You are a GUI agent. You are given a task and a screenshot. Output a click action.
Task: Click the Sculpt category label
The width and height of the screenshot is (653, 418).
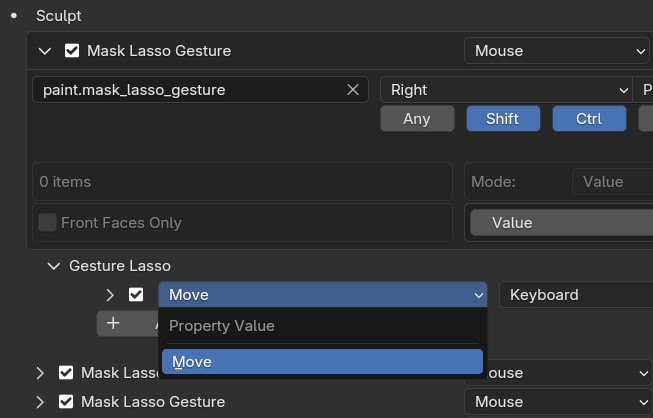(59, 16)
